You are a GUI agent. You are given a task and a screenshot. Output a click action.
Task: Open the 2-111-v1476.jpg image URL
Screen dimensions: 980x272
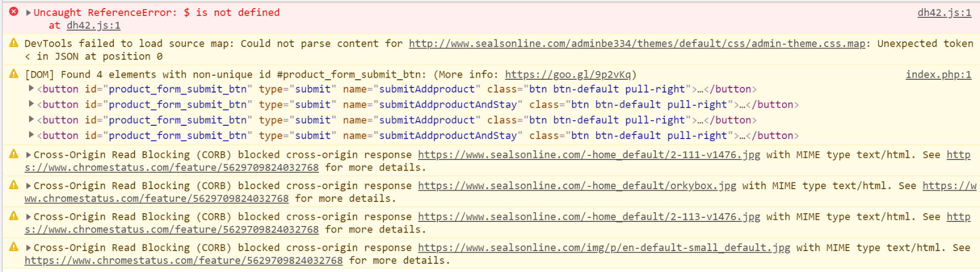coord(589,154)
